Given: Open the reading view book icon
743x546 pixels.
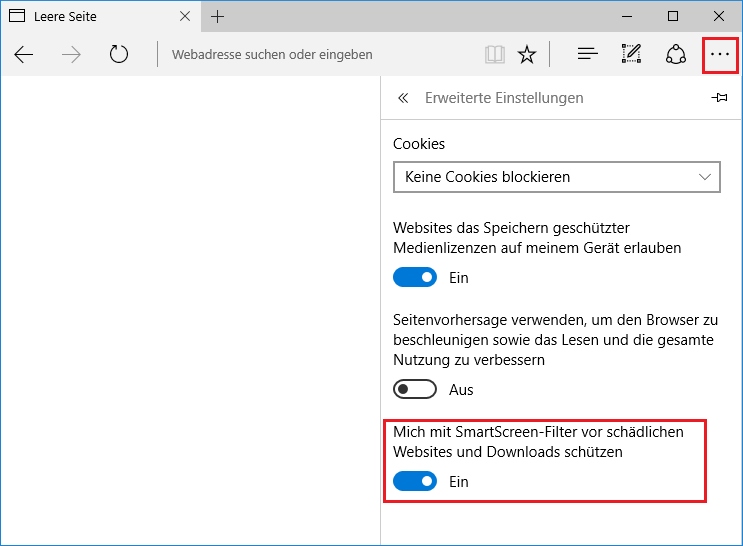Looking at the screenshot, I should tap(495, 55).
